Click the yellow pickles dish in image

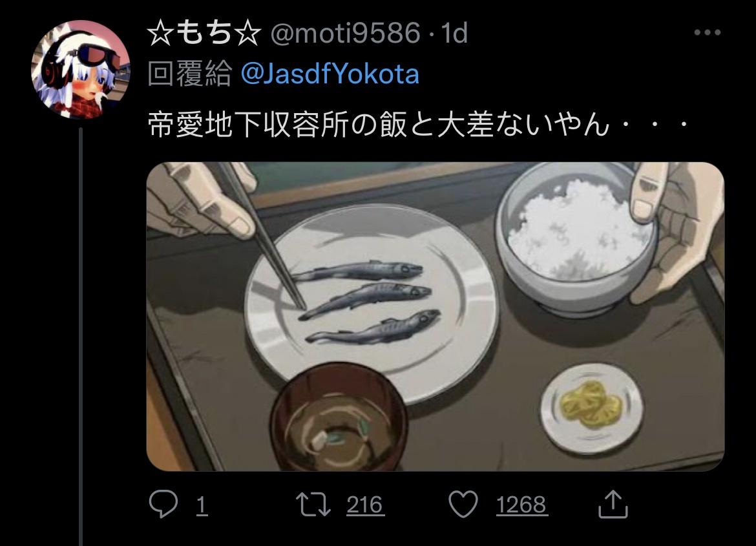tap(592, 408)
